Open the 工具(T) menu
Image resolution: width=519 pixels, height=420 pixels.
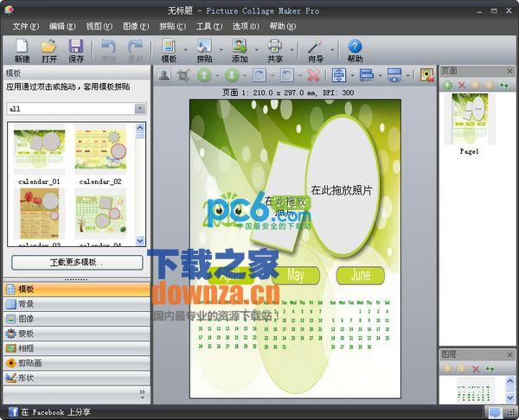pyautogui.click(x=209, y=26)
